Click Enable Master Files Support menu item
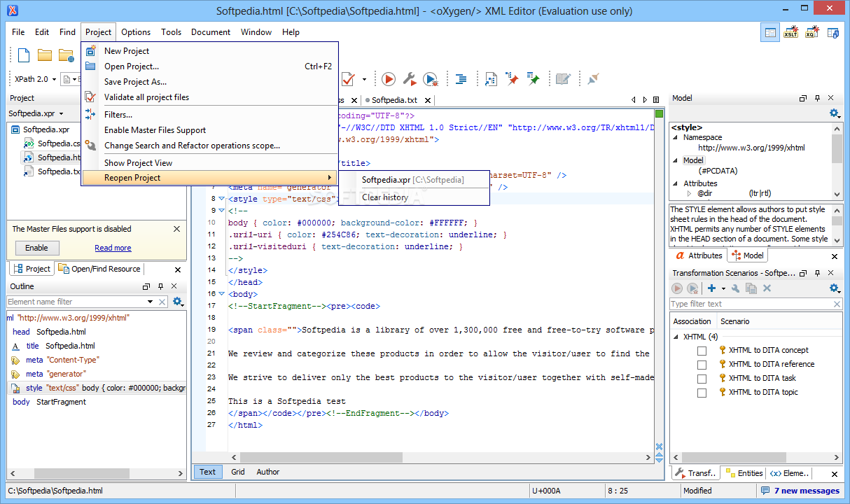The image size is (850, 504). (209, 130)
